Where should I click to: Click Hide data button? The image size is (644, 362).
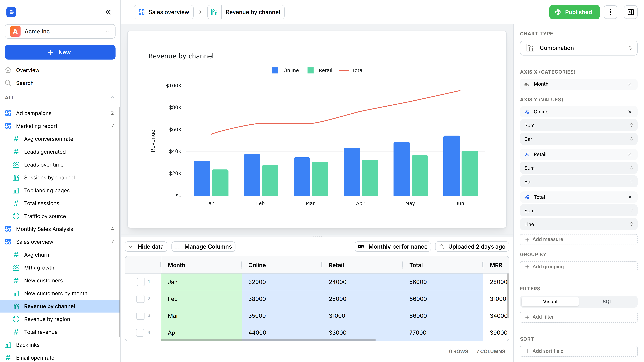pyautogui.click(x=146, y=247)
